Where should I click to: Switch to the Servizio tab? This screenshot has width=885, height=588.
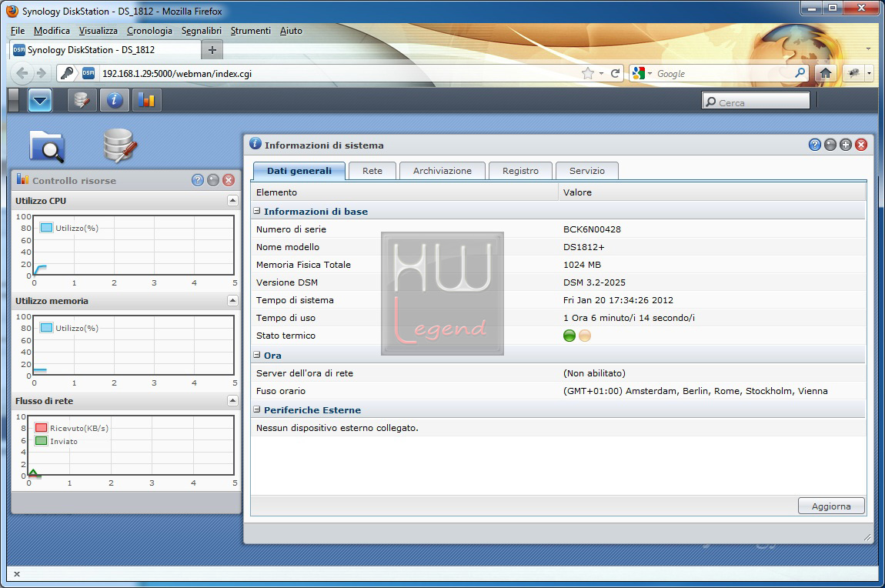(587, 170)
